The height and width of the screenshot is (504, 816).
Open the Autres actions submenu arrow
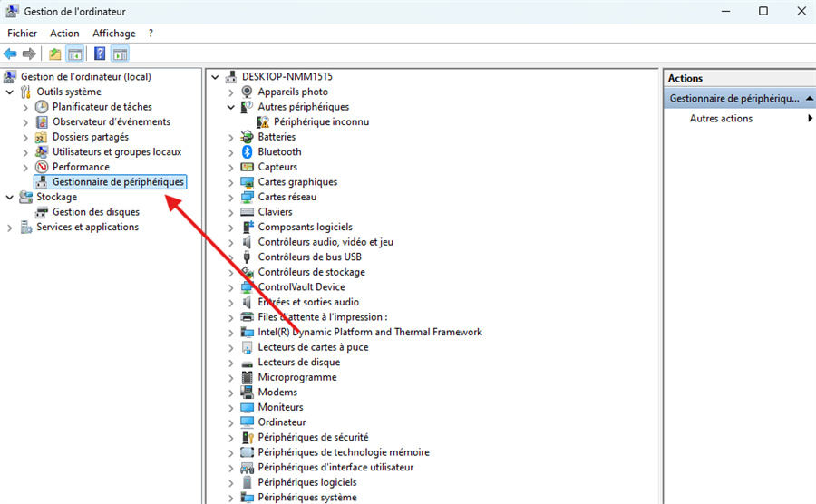coord(810,119)
